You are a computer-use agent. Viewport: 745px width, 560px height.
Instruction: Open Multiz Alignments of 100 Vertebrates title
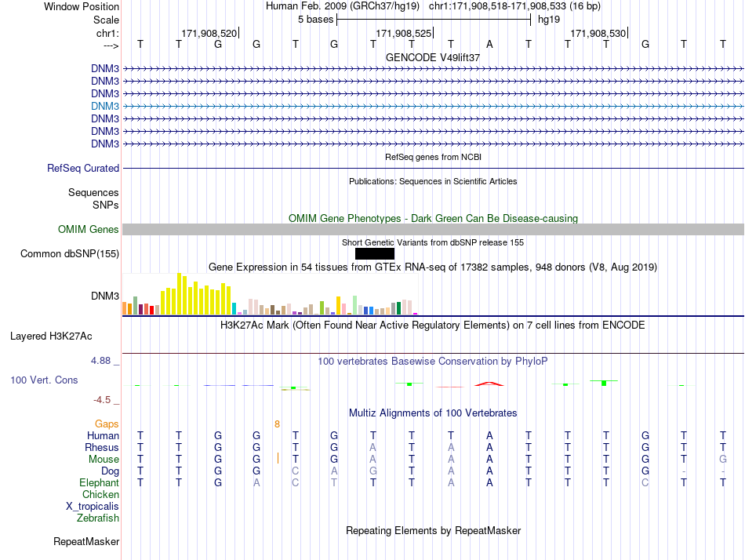tap(433, 413)
